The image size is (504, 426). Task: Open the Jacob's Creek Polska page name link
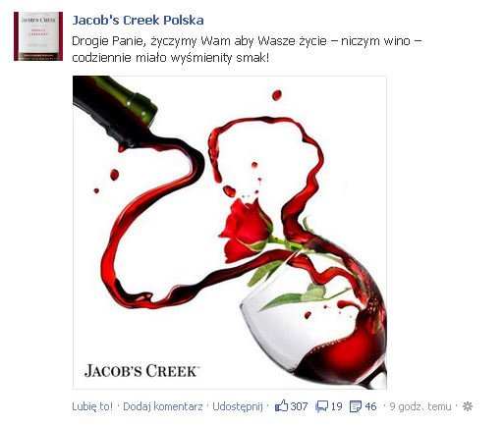click(x=138, y=21)
